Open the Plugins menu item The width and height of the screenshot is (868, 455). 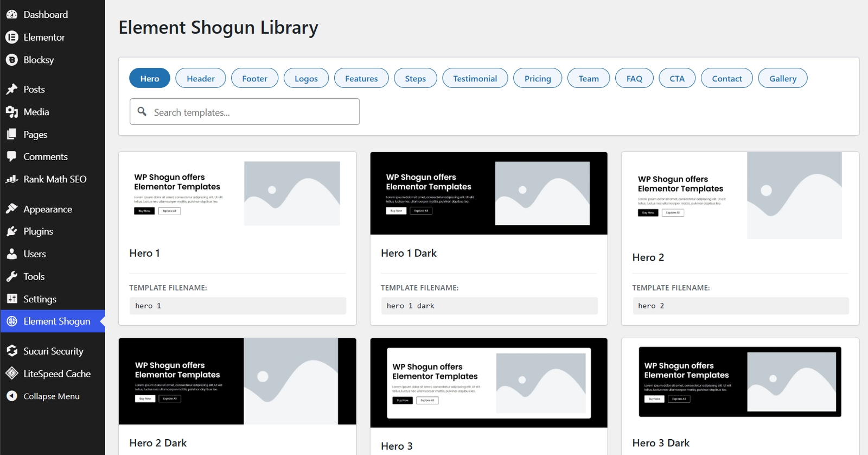point(53,231)
